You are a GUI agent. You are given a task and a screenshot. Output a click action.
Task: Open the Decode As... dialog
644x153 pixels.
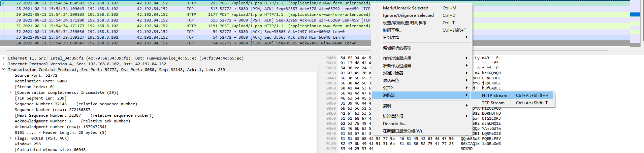pyautogui.click(x=395, y=124)
